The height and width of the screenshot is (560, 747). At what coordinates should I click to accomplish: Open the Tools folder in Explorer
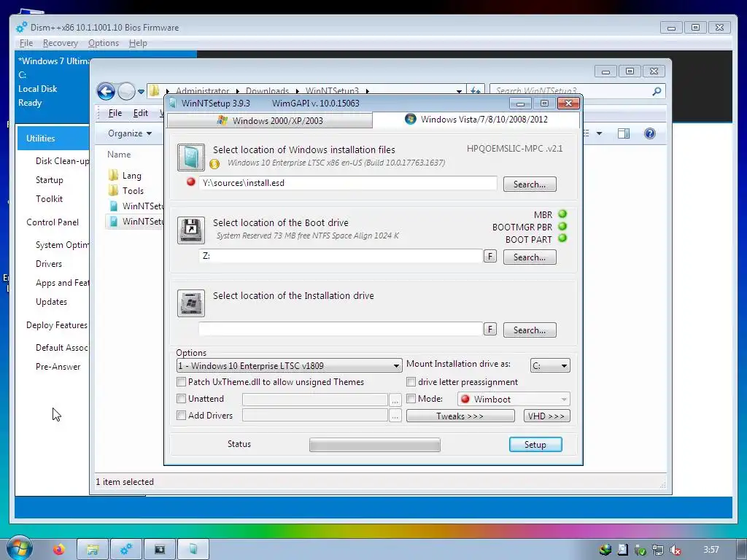[x=126, y=191]
